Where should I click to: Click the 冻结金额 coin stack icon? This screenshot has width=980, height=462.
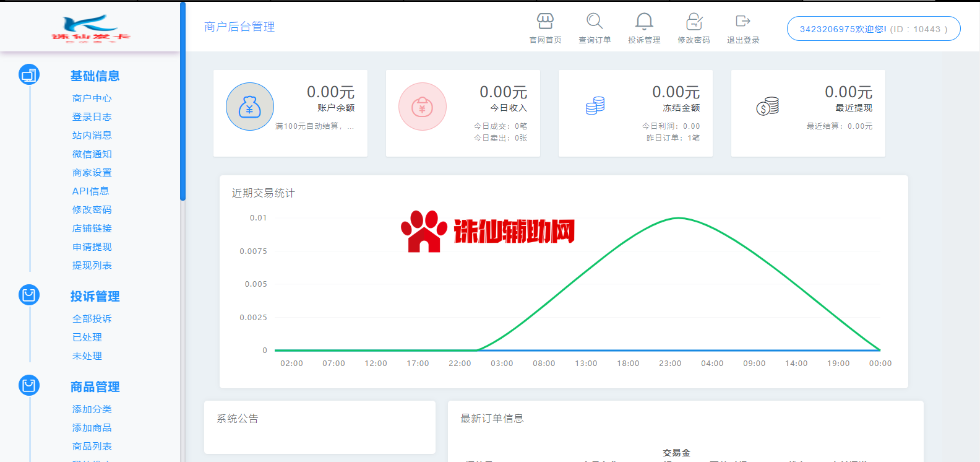pyautogui.click(x=595, y=106)
